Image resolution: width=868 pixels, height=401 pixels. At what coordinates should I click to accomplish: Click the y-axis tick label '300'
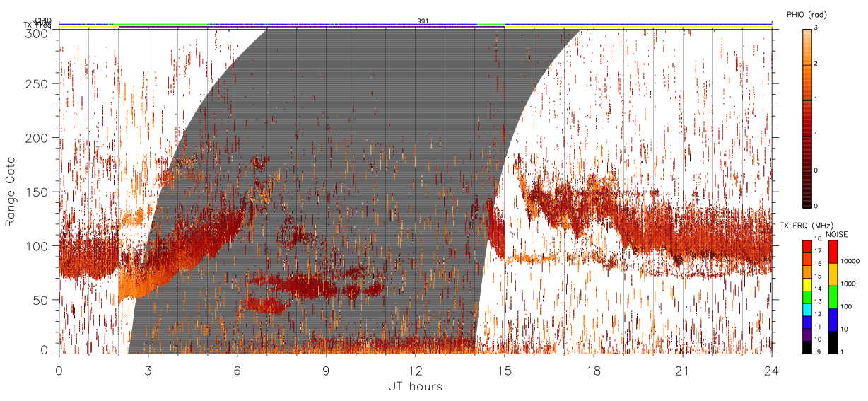click(38, 33)
